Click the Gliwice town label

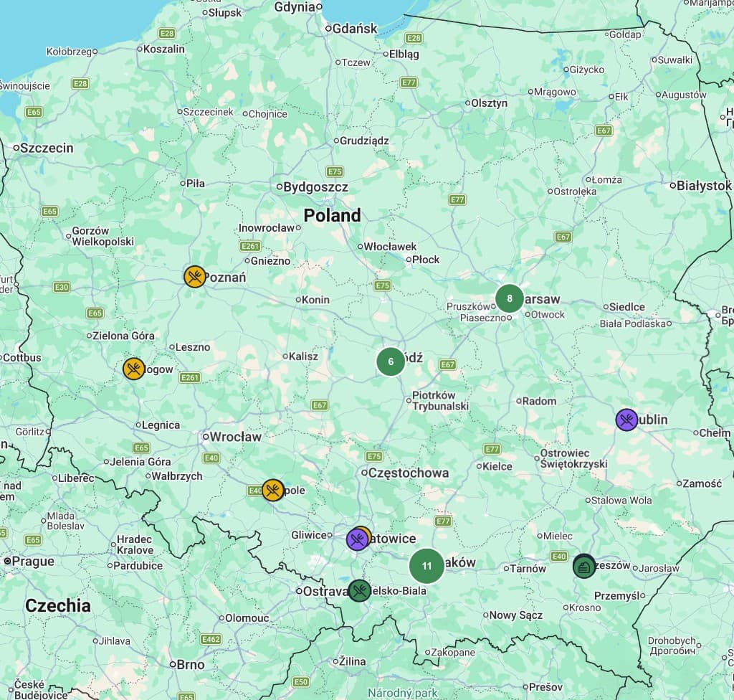point(309,535)
